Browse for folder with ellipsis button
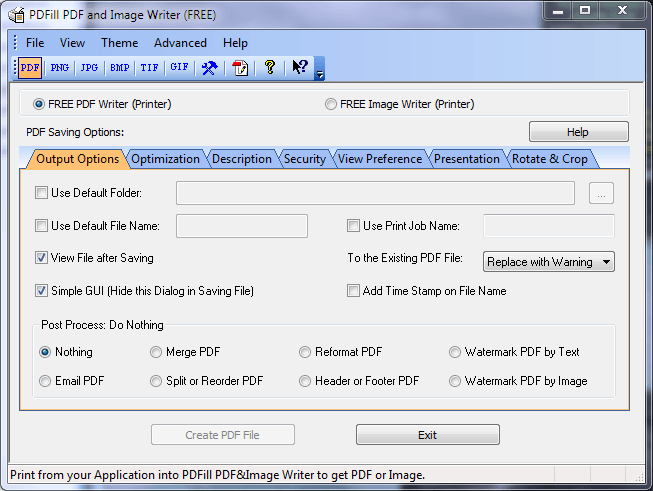This screenshot has height=491, width=653. (601, 193)
